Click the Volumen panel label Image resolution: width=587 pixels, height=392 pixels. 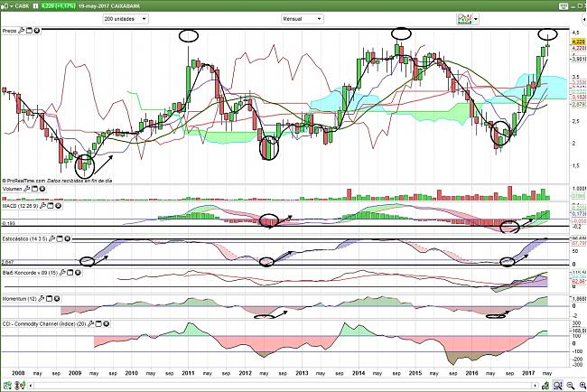click(13, 189)
